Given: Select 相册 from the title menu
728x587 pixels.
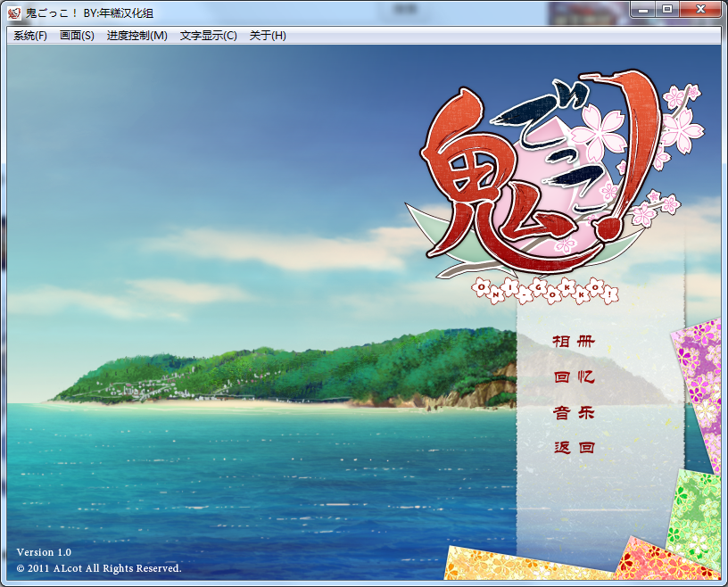Looking at the screenshot, I should pyautogui.click(x=574, y=342).
